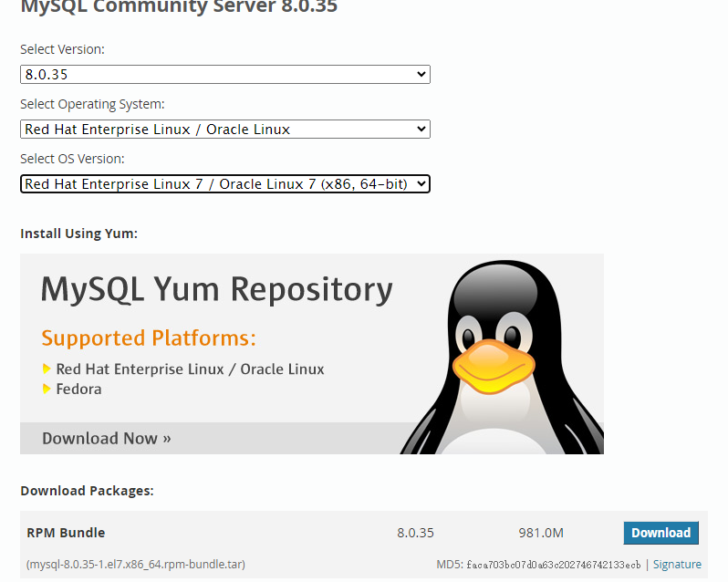
Task: Click the Download Packages heading
Action: pyautogui.click(x=87, y=491)
